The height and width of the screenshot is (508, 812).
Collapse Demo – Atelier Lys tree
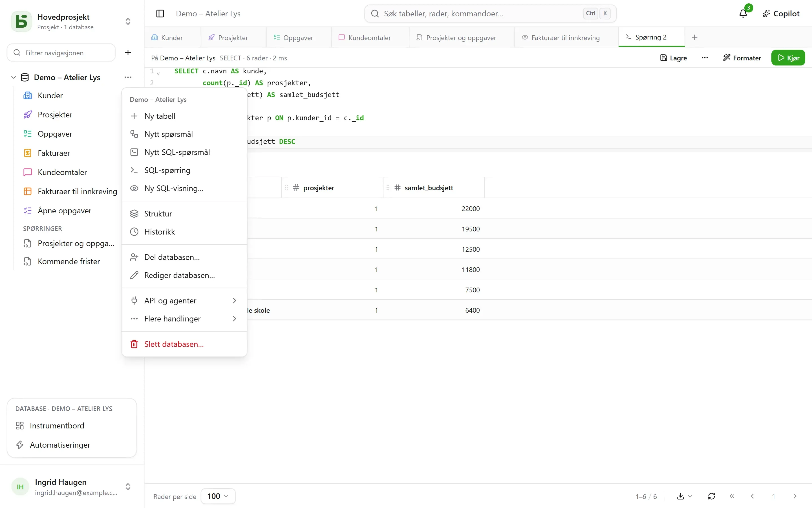tap(14, 77)
